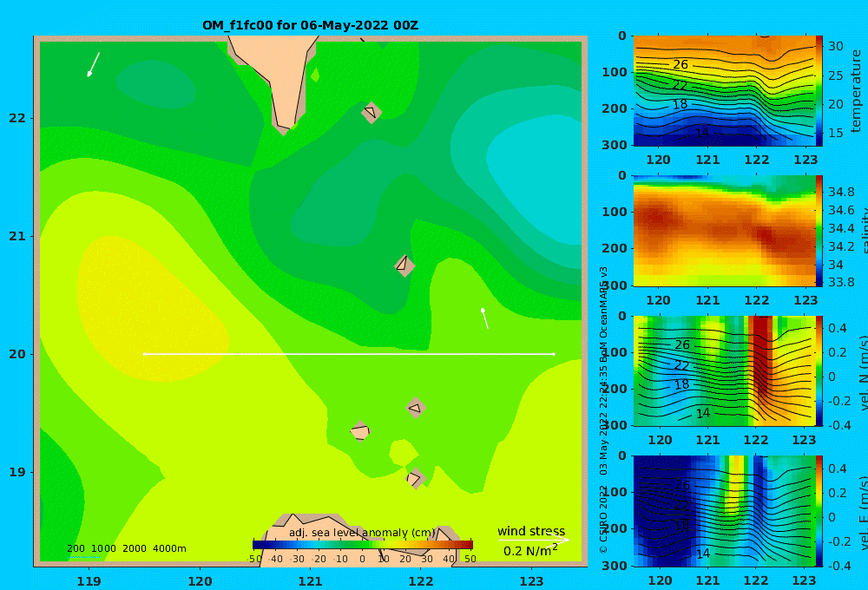The height and width of the screenshot is (590, 868).
Task: Click the -0.4 tick on vel. E colorbar
Action: (839, 565)
